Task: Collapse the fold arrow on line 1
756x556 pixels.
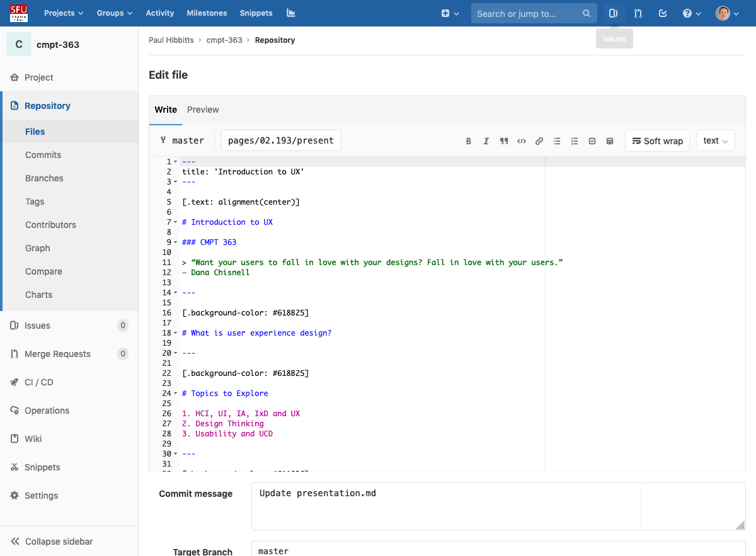Action: pyautogui.click(x=175, y=162)
